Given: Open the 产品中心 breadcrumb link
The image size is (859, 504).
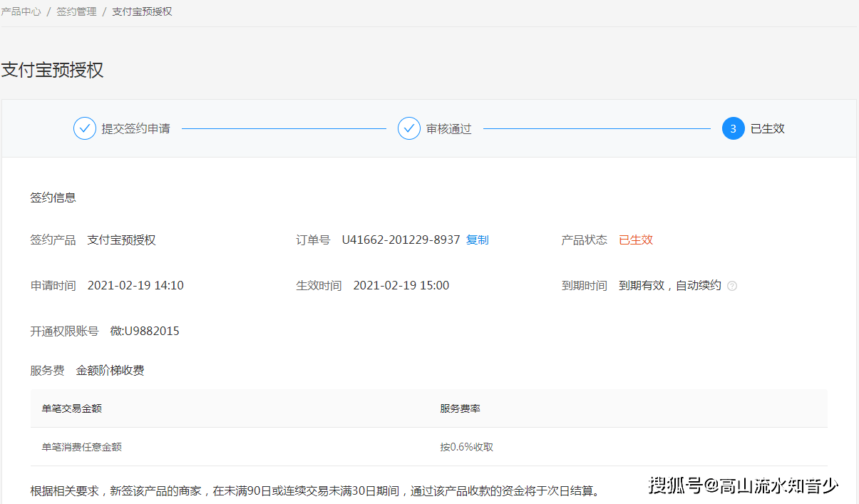Looking at the screenshot, I should point(21,12).
